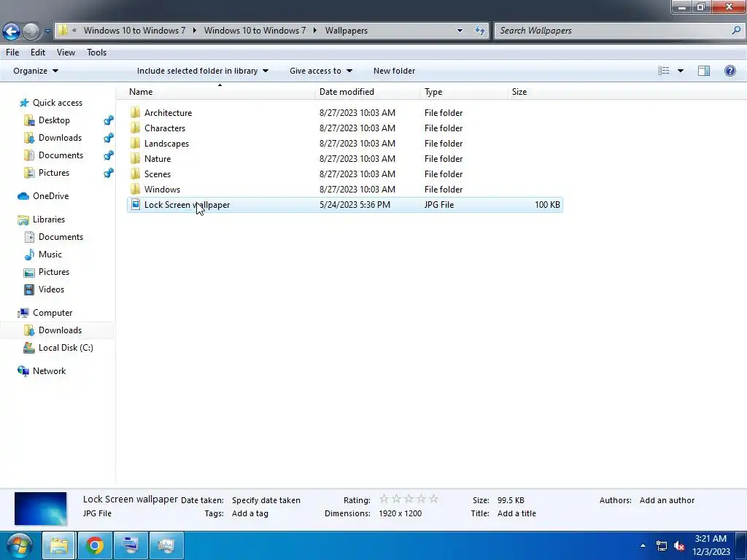This screenshot has height=560, width=747.
Task: Open Downloads under Quick access
Action: click(x=53, y=138)
